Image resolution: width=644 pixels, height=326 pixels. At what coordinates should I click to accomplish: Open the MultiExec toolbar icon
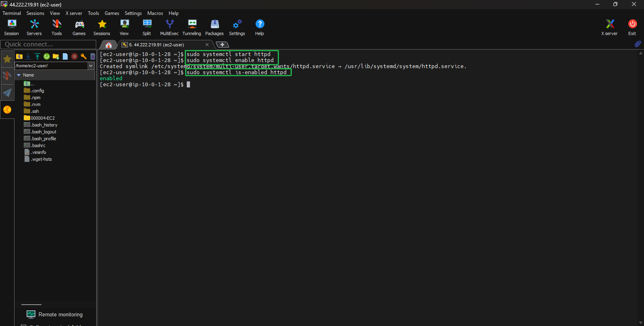(x=169, y=27)
